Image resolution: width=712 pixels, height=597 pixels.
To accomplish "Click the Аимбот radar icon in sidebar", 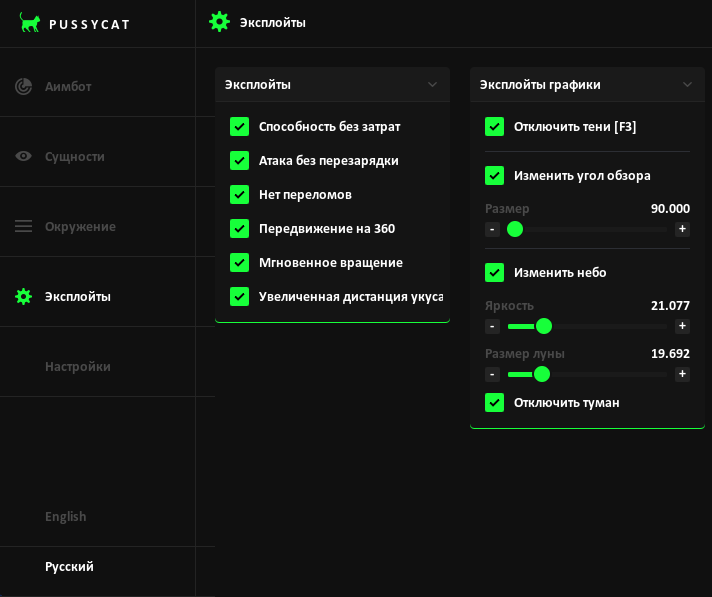I will [x=24, y=87].
